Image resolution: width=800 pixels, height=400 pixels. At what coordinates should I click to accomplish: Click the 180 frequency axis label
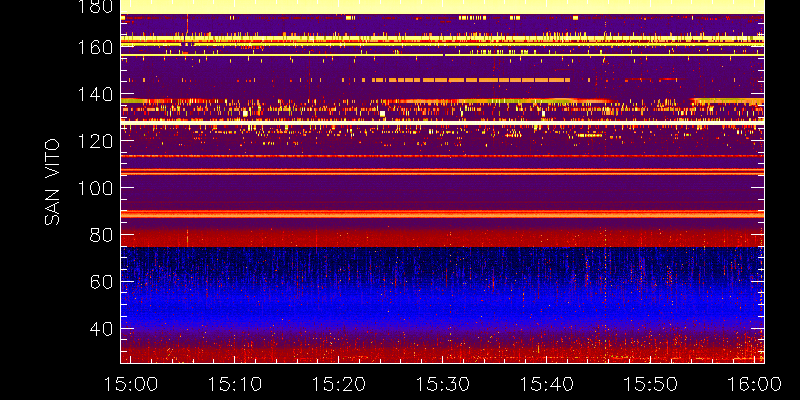coord(93,6)
